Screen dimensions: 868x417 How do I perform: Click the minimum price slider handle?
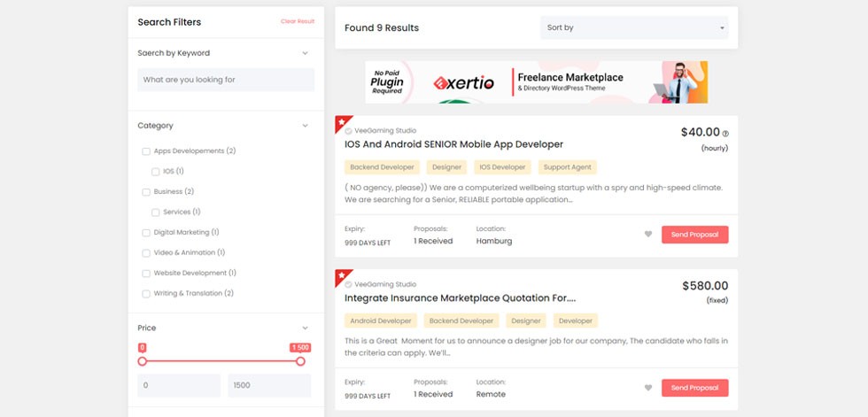[x=143, y=361]
